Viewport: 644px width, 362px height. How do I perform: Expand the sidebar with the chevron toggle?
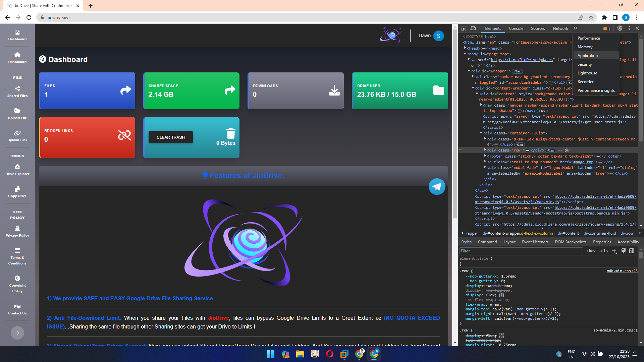pyautogui.click(x=17, y=333)
